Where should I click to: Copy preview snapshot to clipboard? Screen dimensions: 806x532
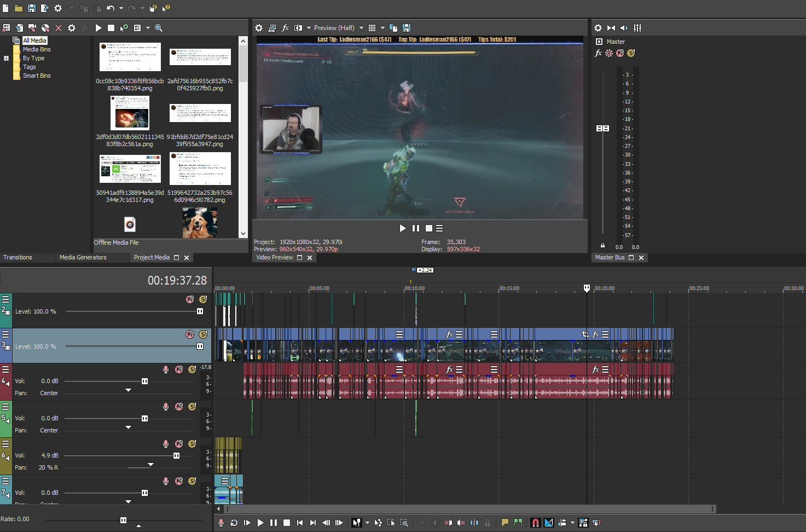393,28
